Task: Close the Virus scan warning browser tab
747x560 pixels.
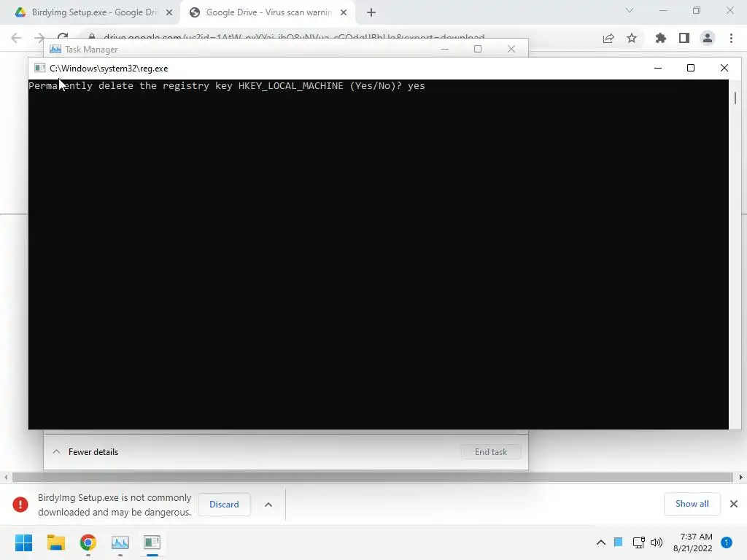Action: pos(344,12)
